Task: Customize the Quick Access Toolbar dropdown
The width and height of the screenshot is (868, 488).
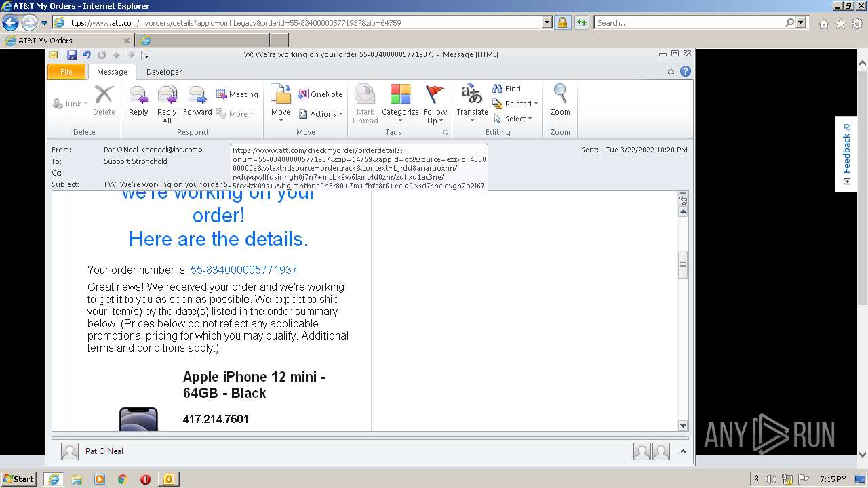Action: pos(146,56)
